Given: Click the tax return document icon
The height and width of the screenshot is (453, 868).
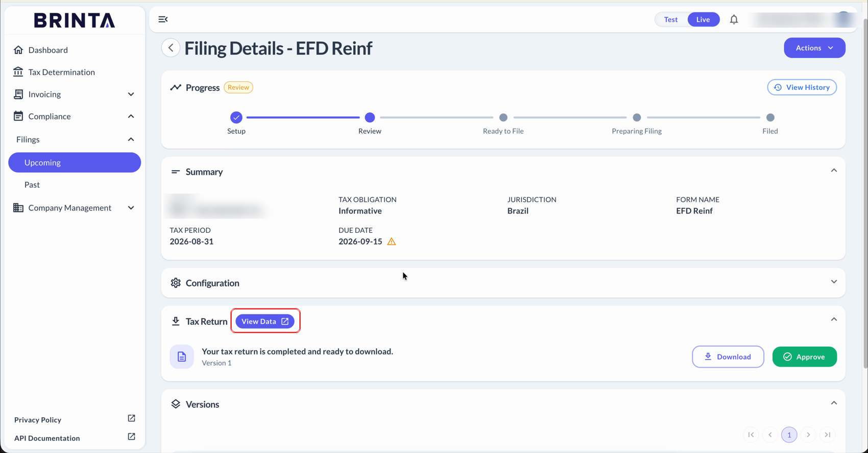Looking at the screenshot, I should [x=182, y=356].
